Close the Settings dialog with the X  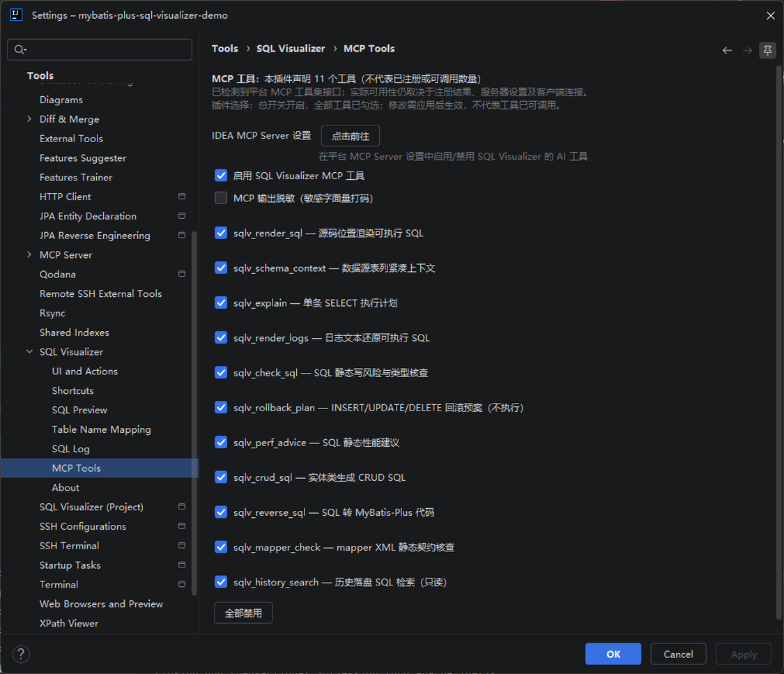tap(770, 15)
